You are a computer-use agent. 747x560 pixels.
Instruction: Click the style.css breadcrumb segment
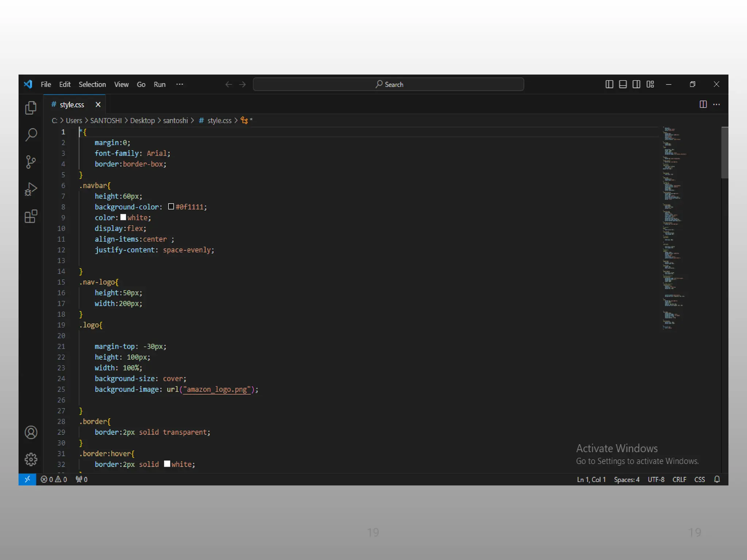[x=215, y=121]
